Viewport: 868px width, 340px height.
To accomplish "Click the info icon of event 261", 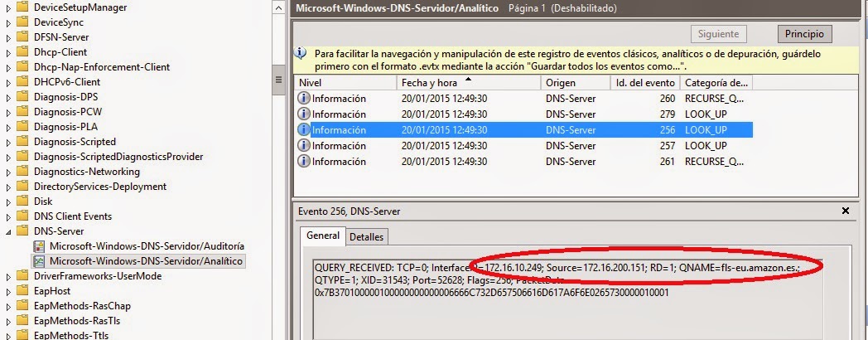I will click(304, 162).
